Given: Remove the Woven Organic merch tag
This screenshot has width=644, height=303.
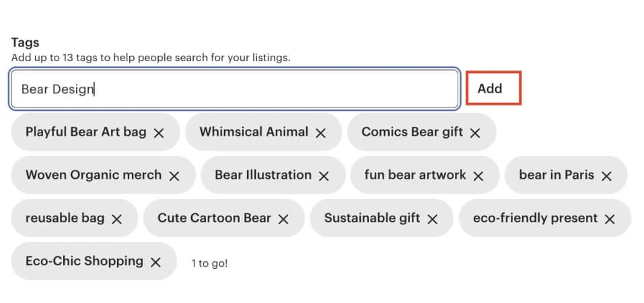Looking at the screenshot, I should [174, 176].
